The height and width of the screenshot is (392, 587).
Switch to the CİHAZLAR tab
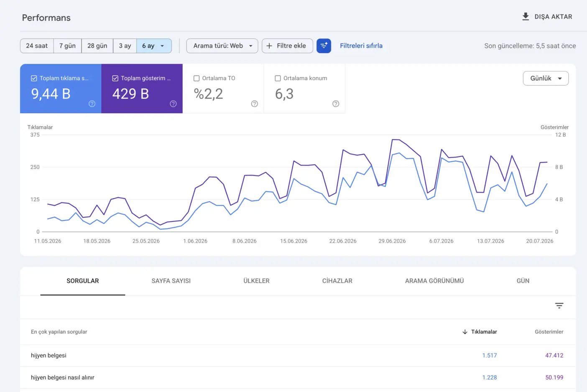tap(337, 281)
